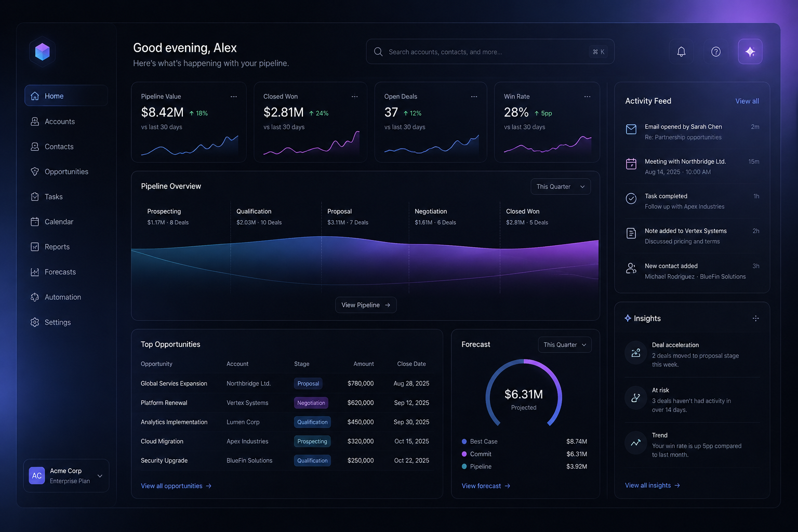Click the $780,000 amount cell
The width and height of the screenshot is (798, 532).
pyautogui.click(x=361, y=383)
